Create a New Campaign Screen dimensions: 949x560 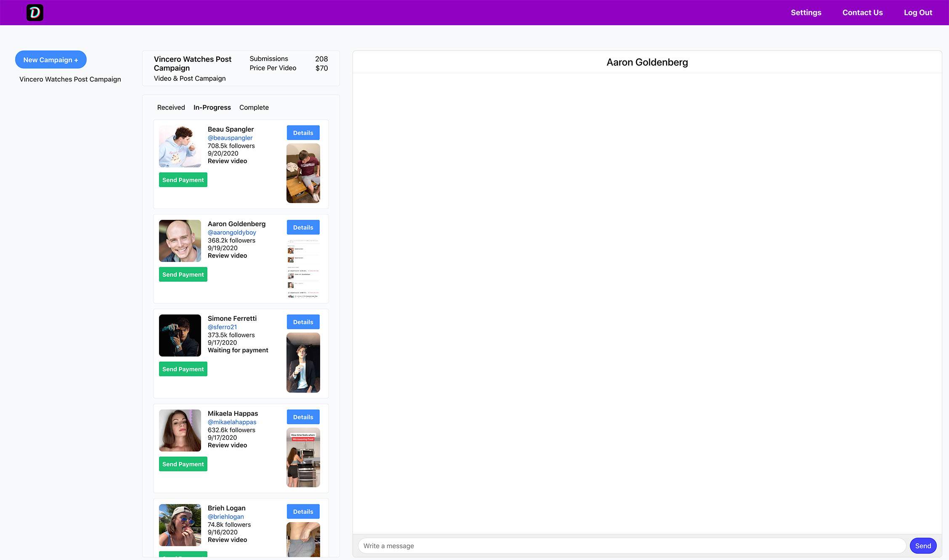tap(51, 60)
